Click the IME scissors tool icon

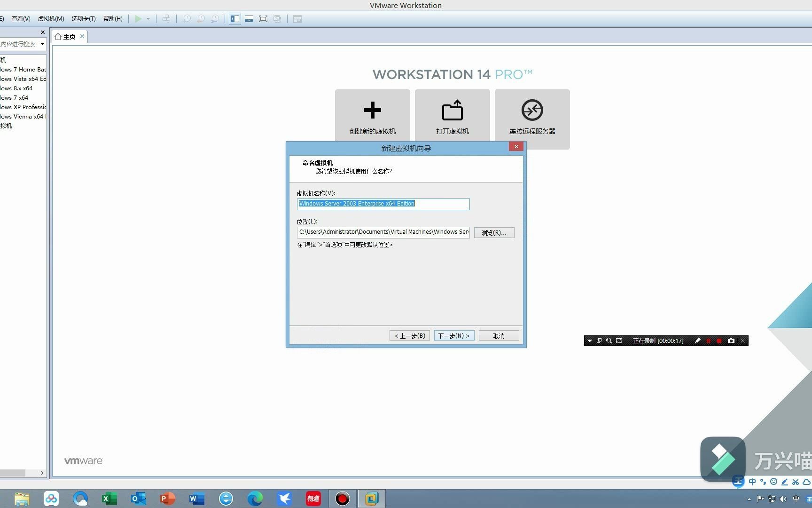pyautogui.click(x=795, y=482)
